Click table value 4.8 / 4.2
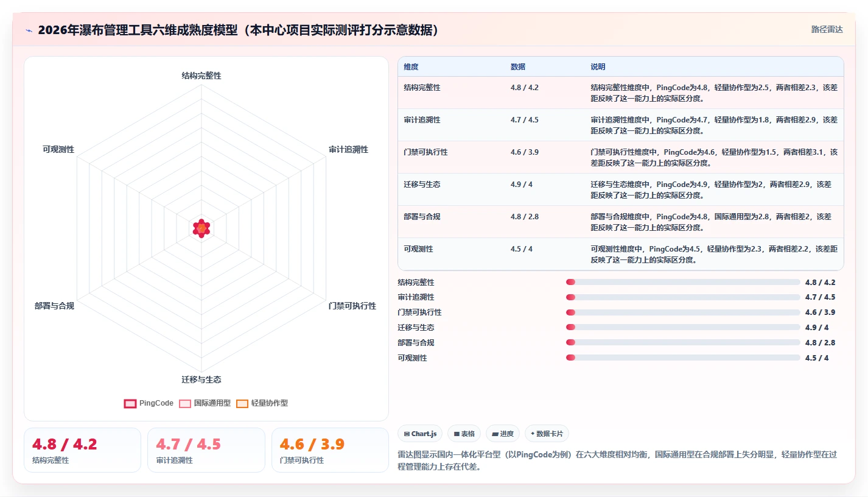Screen dimensions: 868x497 [x=525, y=88]
